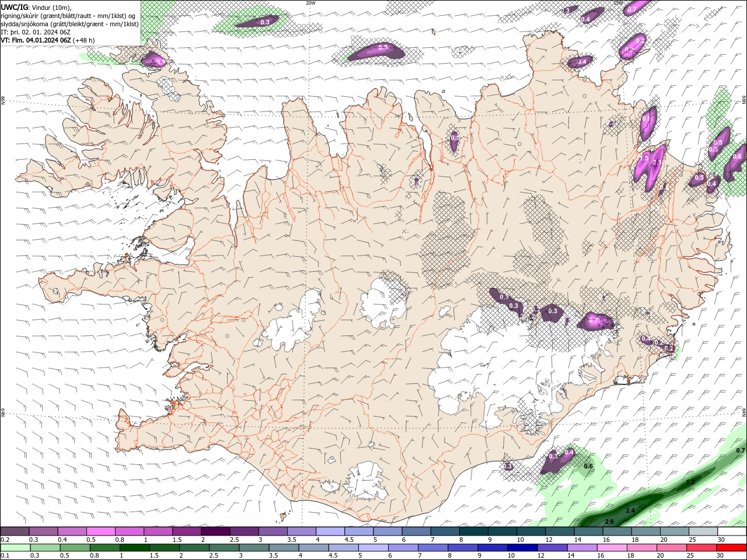Click the 'IT: þri. 02. 01. 2024 06Z' line

(x=35, y=32)
